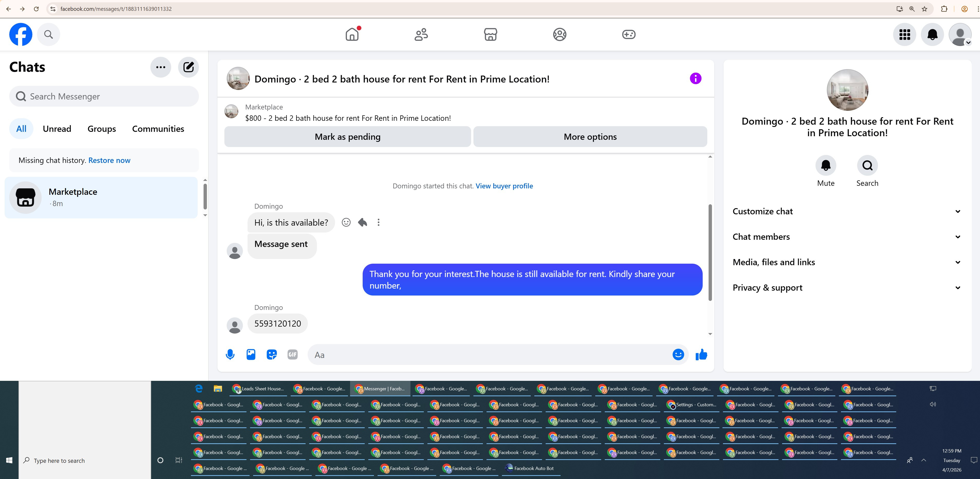
Task: Choose a sticker from sticker icon
Action: 272,355
